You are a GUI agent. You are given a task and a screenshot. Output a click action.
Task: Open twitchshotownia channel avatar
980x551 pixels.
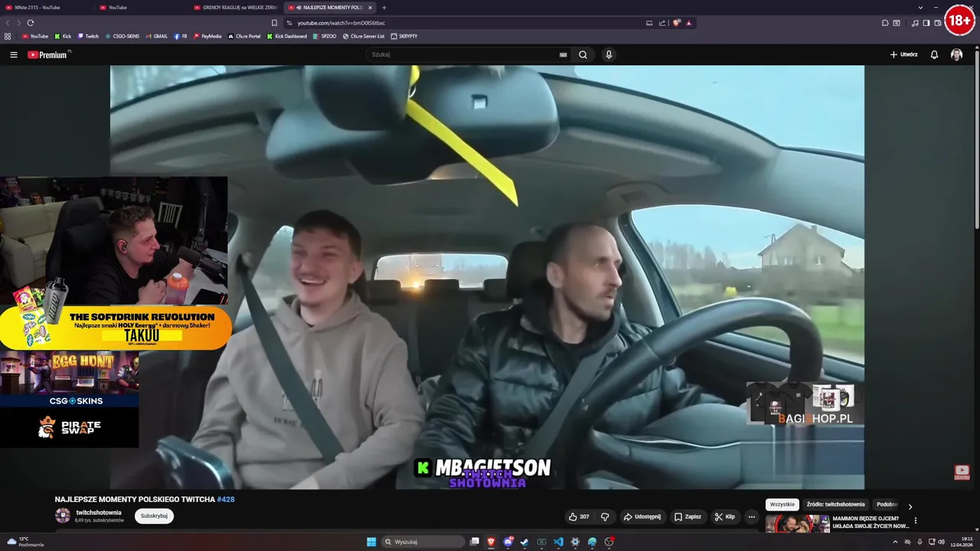(x=63, y=516)
